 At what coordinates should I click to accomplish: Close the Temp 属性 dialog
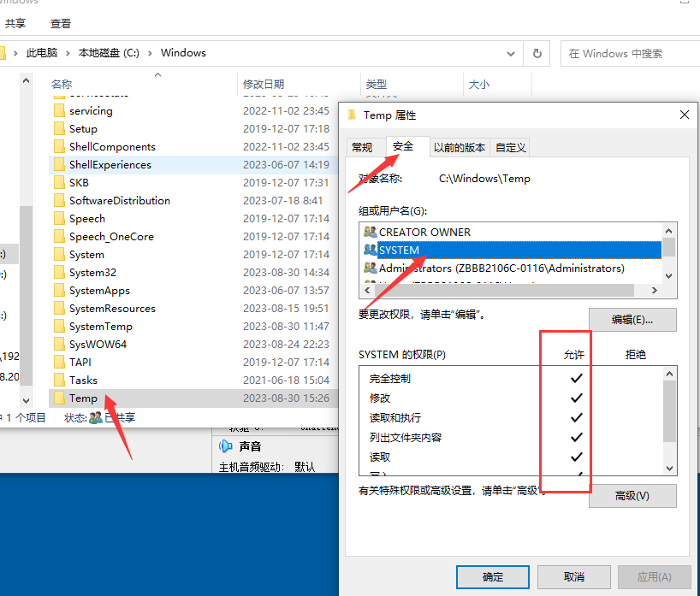[684, 115]
